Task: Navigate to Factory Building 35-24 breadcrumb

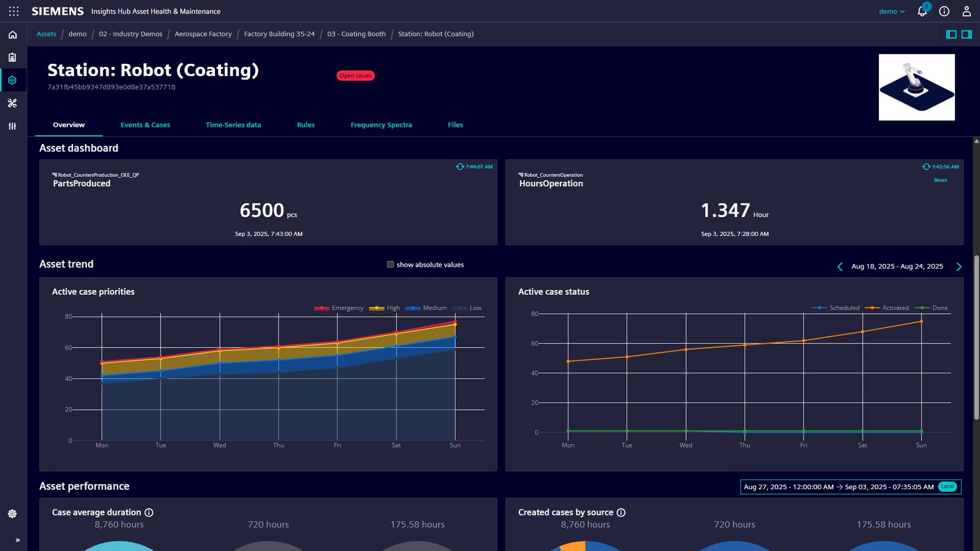Action: coord(279,34)
